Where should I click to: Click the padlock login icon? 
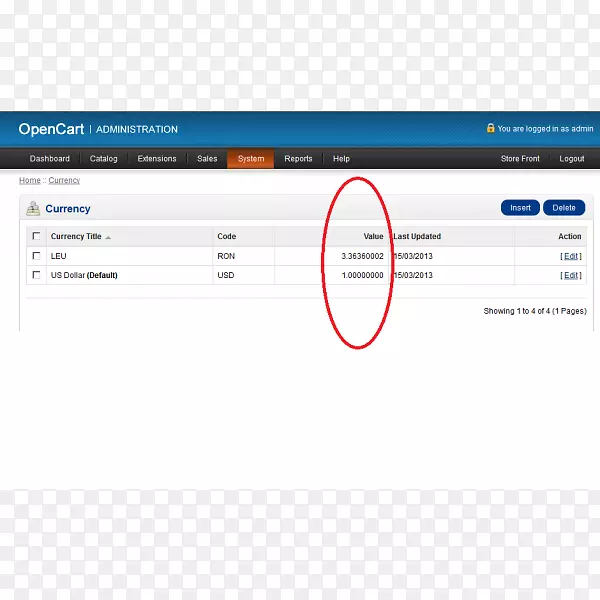click(x=490, y=128)
